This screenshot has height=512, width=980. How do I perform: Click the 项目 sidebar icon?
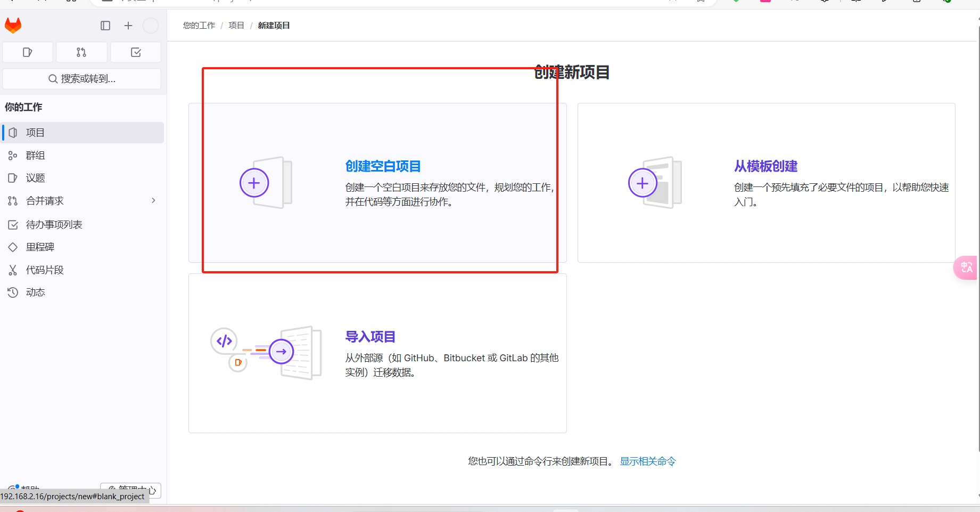tap(13, 133)
